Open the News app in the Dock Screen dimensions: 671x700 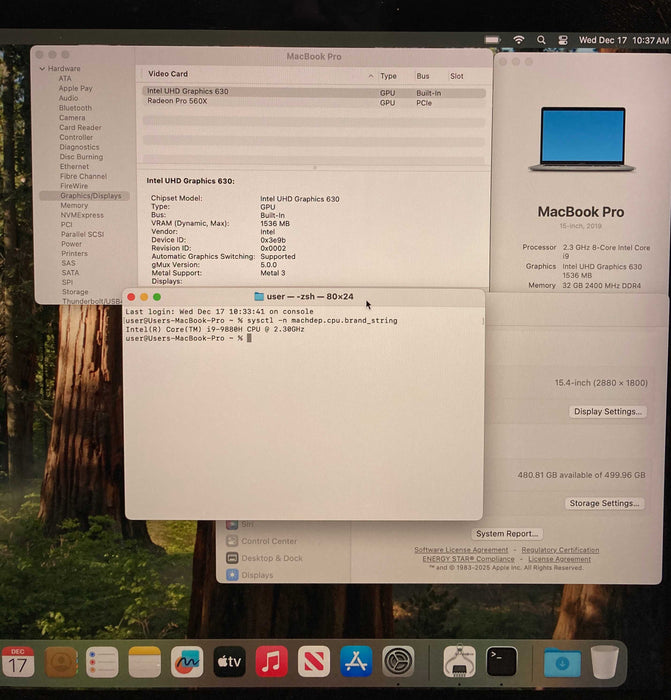[x=314, y=662]
